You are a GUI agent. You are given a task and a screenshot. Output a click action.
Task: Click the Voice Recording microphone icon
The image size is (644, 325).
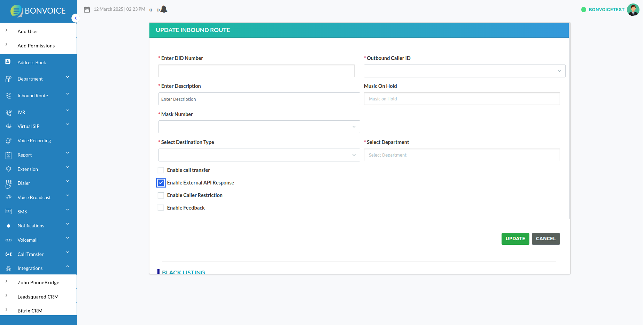coord(8,141)
